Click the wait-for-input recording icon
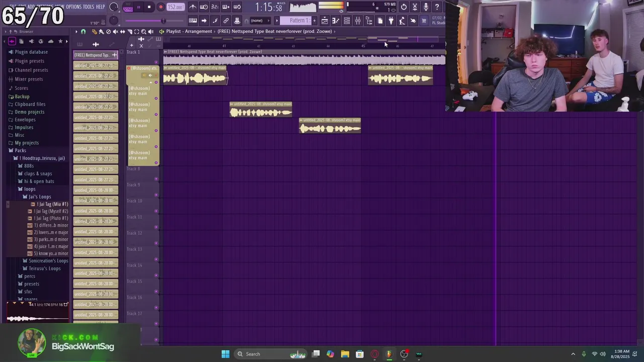The height and width of the screenshot is (362, 644). (204, 7)
